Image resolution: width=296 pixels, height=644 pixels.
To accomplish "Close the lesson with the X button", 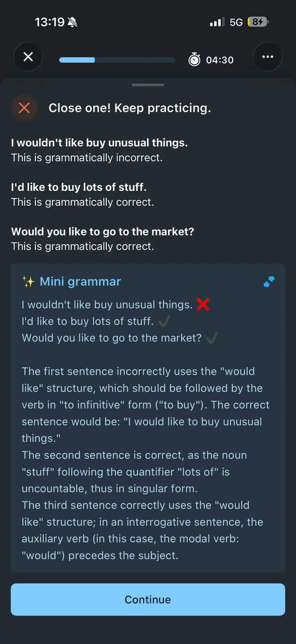I will [28, 57].
